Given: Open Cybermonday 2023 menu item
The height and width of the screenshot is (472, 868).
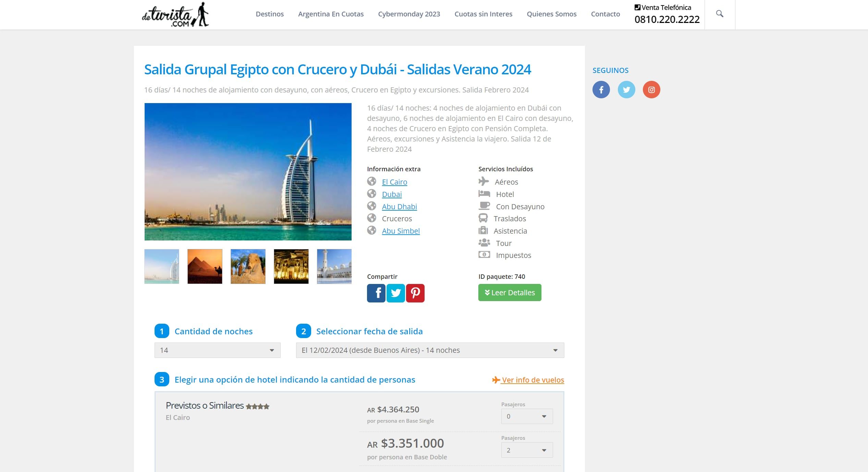Looking at the screenshot, I should point(409,14).
